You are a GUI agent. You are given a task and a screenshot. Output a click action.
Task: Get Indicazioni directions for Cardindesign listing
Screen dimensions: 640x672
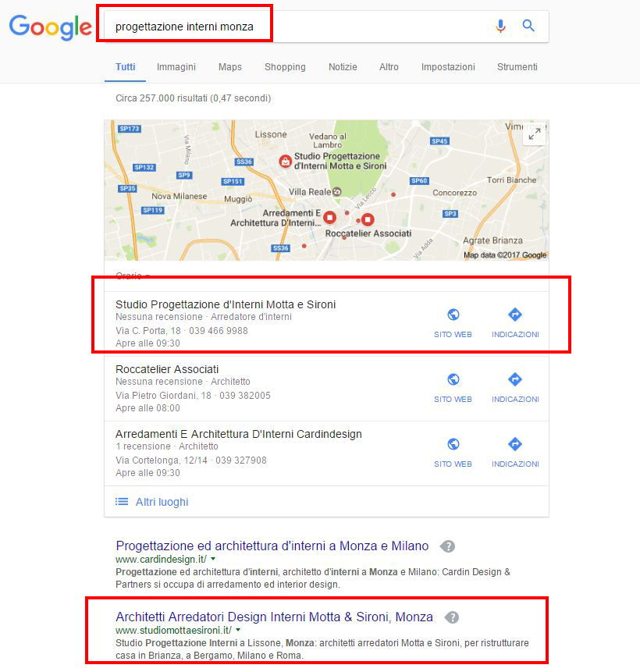pos(515,444)
